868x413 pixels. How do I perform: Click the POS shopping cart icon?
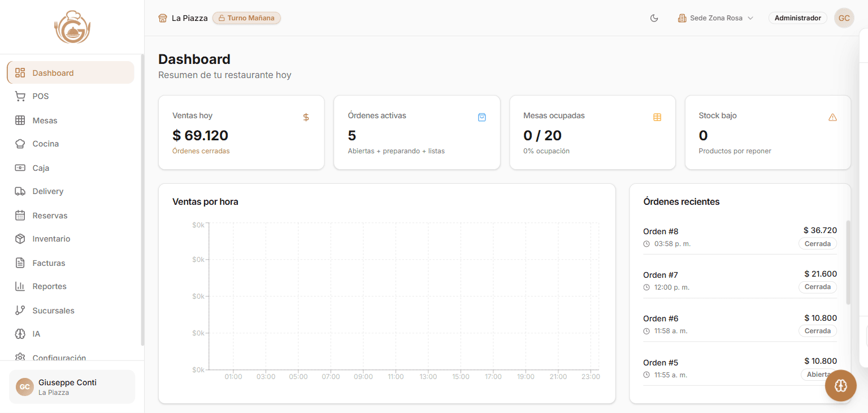[20, 96]
